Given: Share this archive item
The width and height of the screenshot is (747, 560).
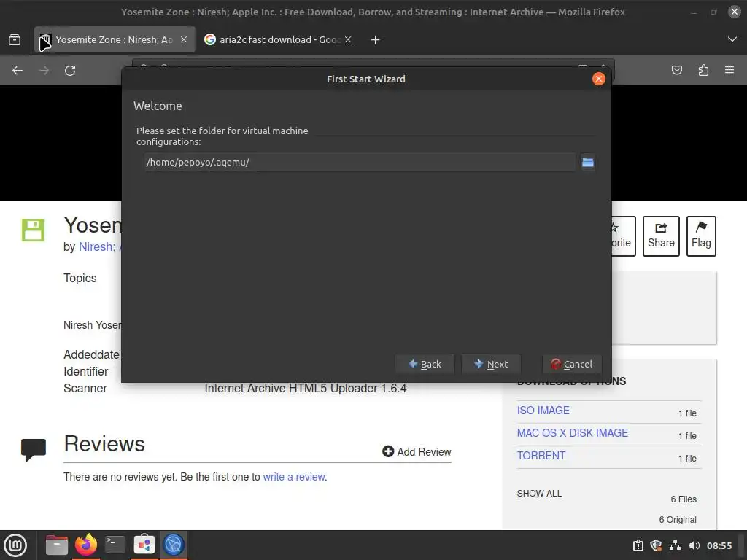Looking at the screenshot, I should point(661,236).
